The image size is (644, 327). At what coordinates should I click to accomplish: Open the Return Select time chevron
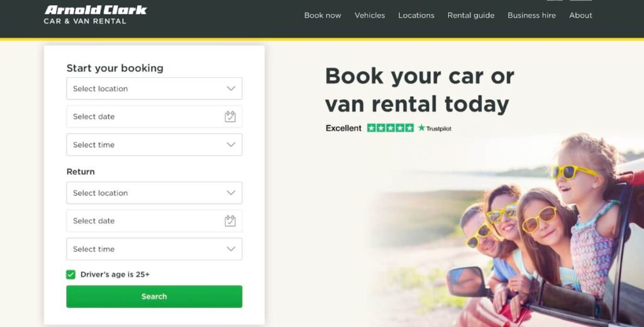click(231, 249)
